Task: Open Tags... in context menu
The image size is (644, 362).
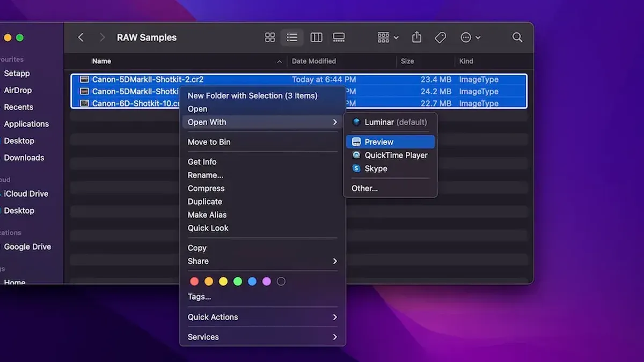Action: (199, 297)
